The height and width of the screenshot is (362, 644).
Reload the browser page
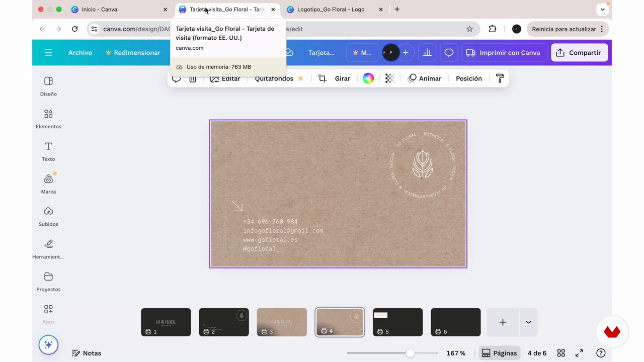pyautogui.click(x=74, y=29)
